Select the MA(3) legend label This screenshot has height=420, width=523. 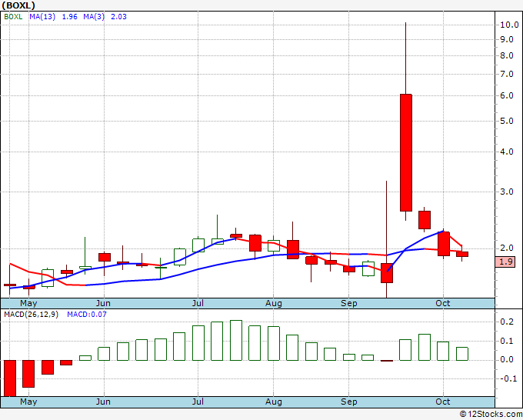(94, 17)
